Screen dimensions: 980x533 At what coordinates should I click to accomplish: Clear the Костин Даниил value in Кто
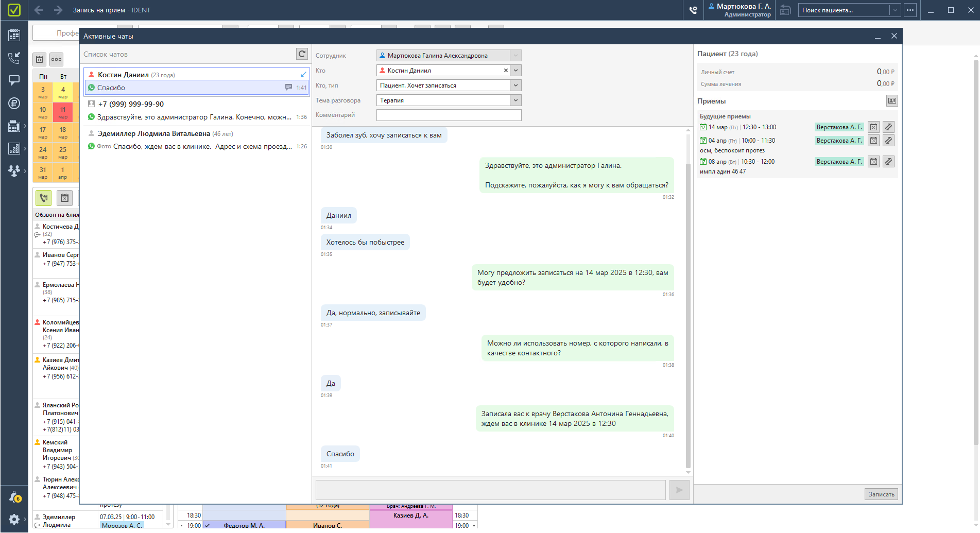pos(506,71)
